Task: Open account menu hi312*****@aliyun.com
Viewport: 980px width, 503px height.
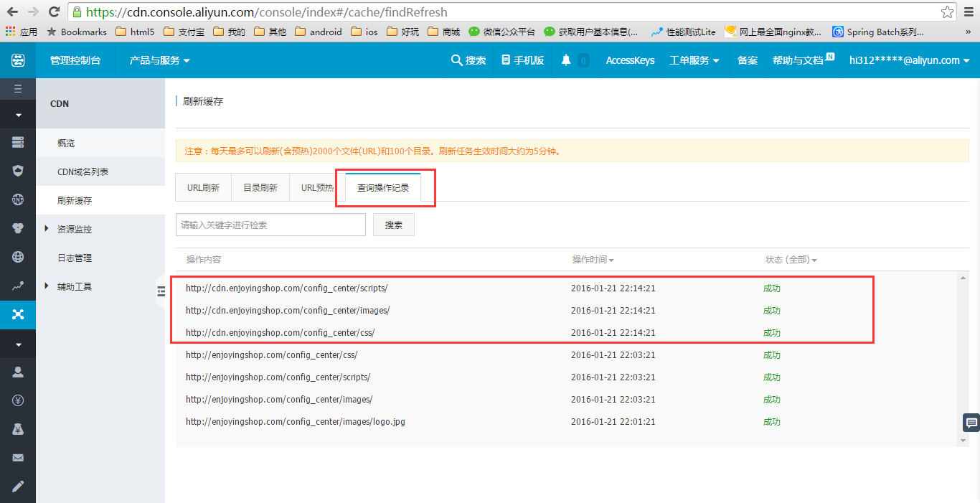Action: click(x=909, y=60)
